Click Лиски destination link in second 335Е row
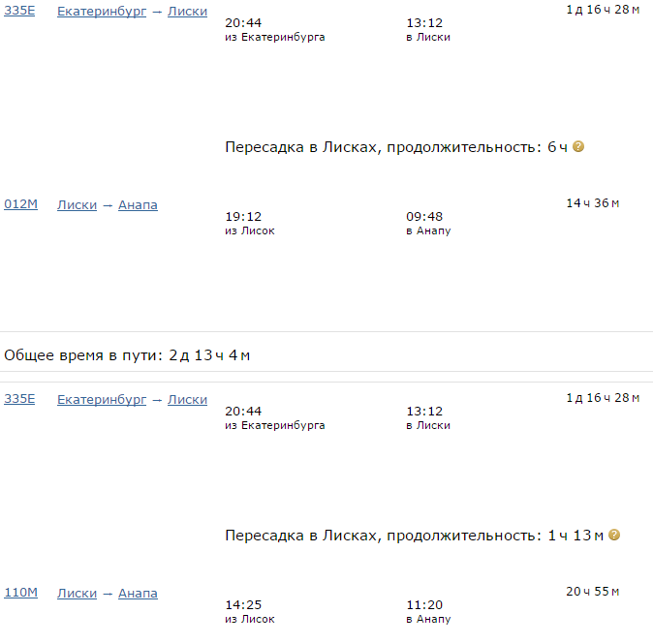The width and height of the screenshot is (653, 644). 187,399
